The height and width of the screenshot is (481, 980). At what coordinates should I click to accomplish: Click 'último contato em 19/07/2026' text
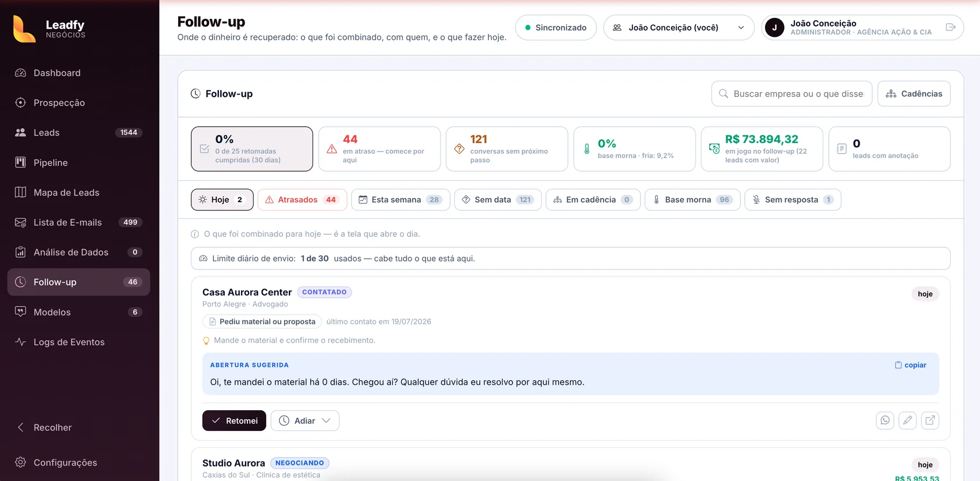click(x=379, y=321)
